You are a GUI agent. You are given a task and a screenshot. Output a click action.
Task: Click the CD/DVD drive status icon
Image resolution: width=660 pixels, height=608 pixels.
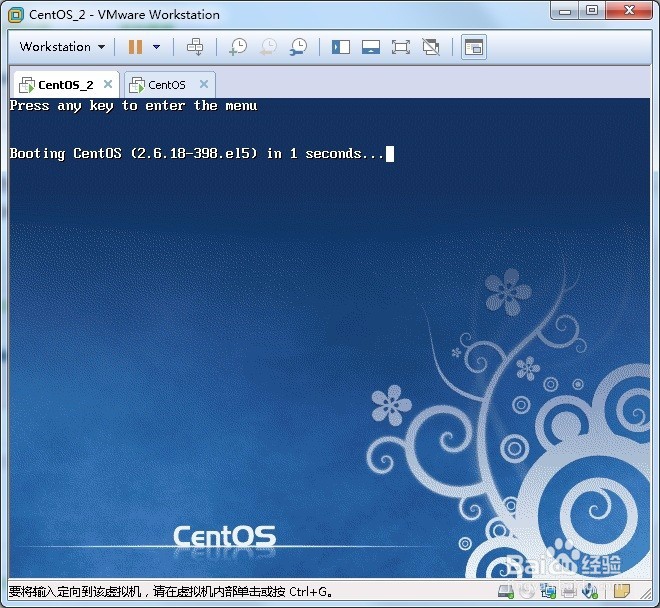(x=527, y=592)
